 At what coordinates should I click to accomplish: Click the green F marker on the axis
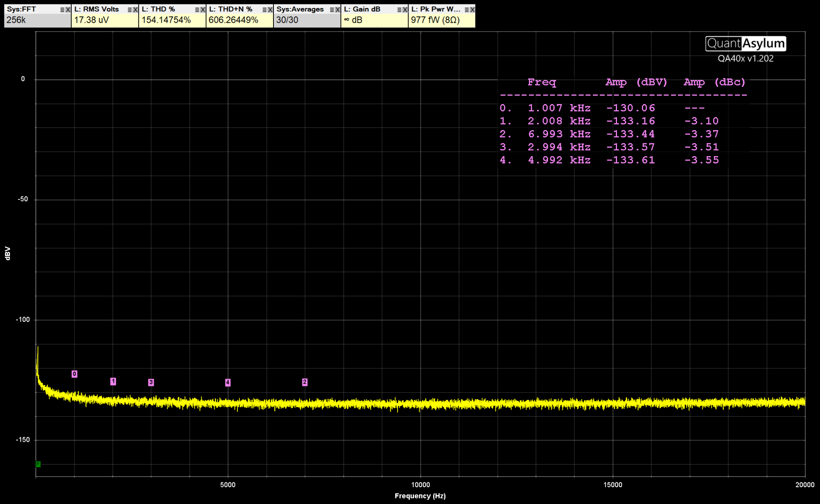38,464
